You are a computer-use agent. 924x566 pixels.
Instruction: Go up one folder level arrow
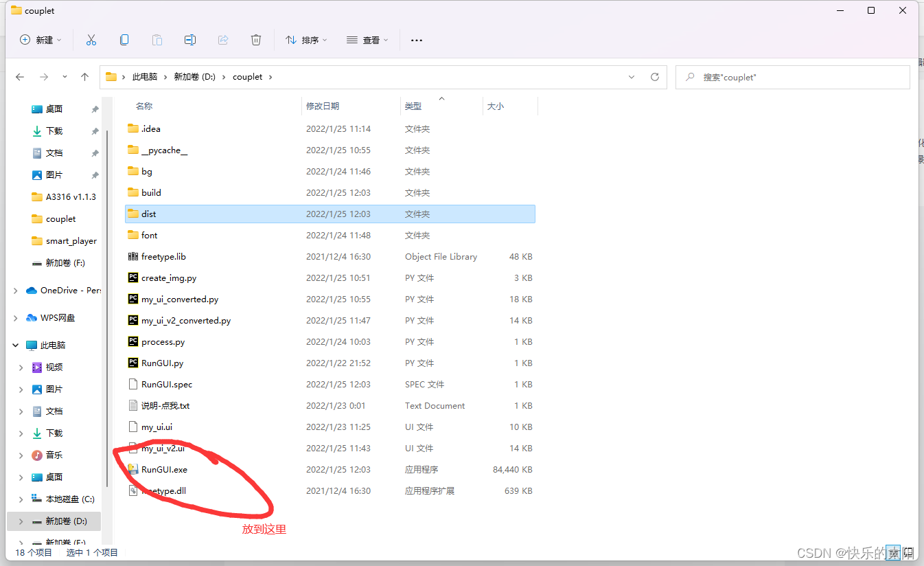click(84, 77)
